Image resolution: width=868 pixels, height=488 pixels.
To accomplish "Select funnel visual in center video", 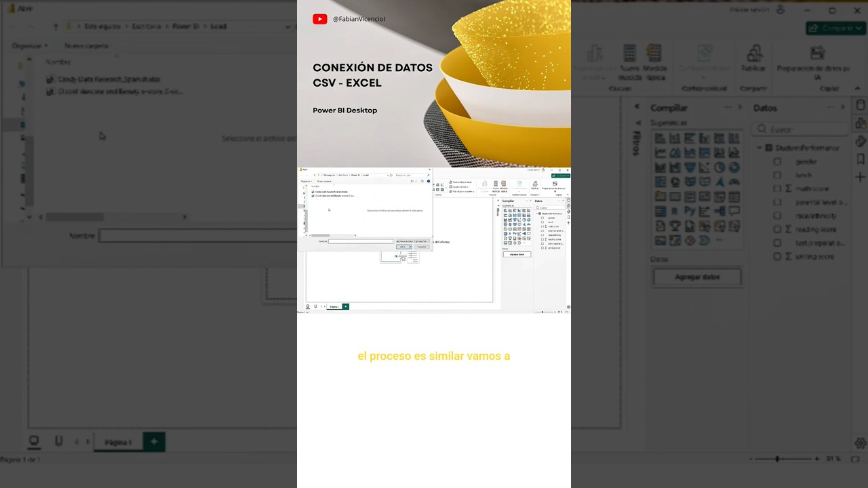I will click(515, 220).
